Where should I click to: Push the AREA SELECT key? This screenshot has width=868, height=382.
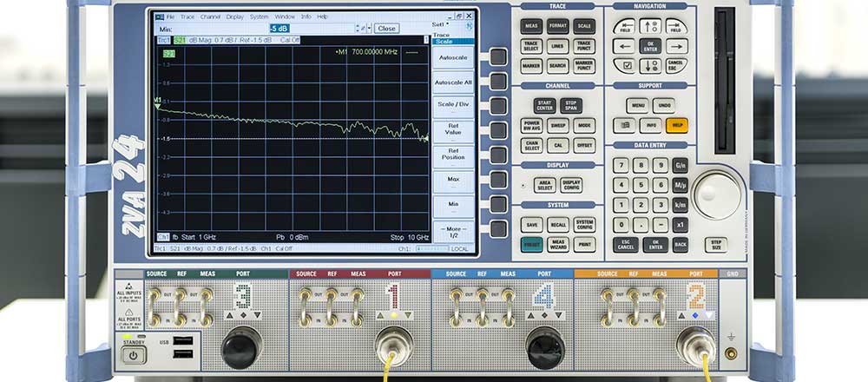point(544,185)
